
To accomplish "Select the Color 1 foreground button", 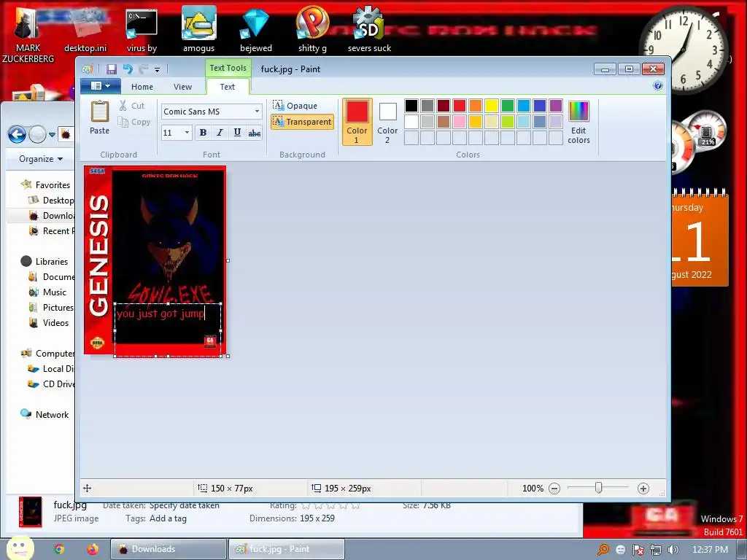I will pos(357,122).
